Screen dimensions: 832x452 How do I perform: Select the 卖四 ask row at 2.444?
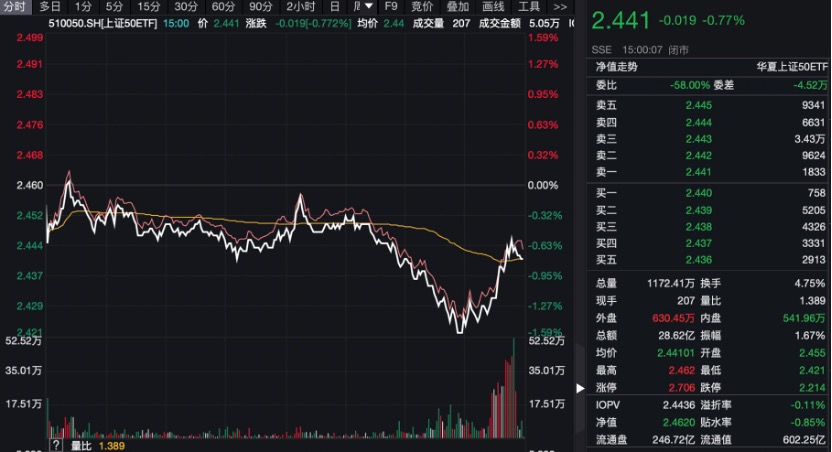click(709, 122)
